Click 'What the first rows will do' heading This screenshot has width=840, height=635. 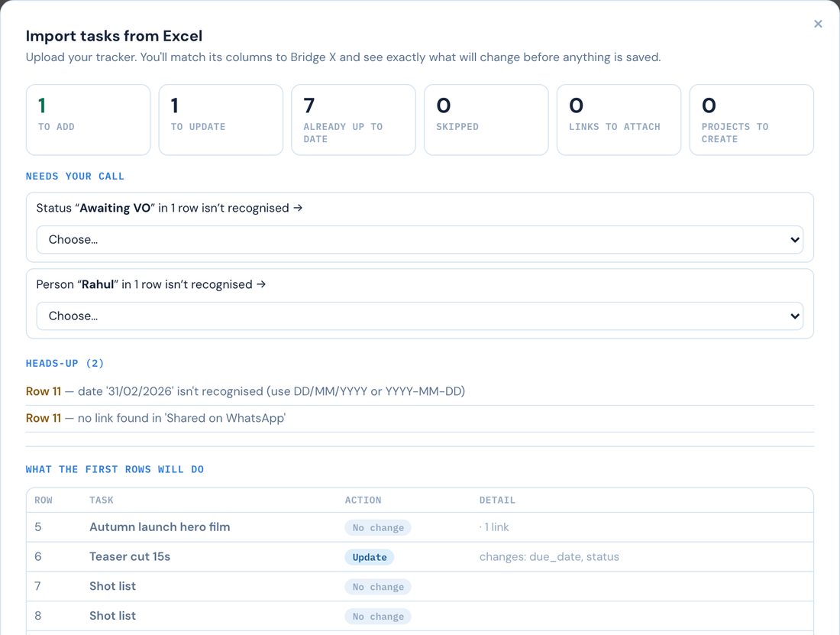pos(115,469)
